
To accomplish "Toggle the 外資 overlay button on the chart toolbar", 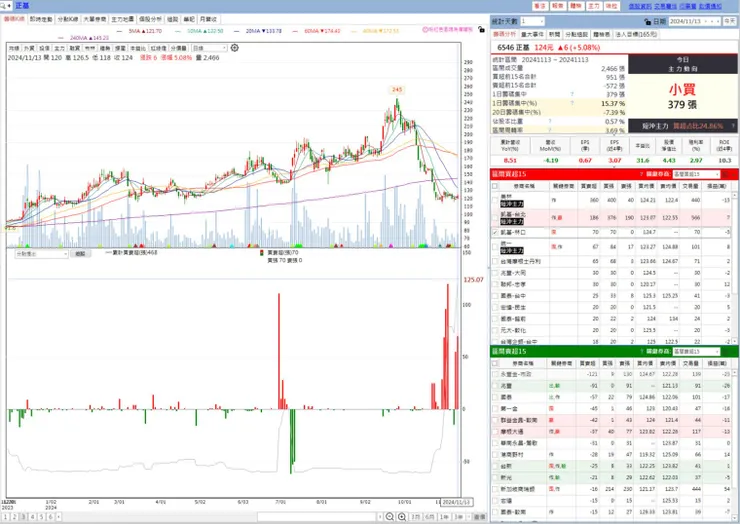I will tap(29, 48).
